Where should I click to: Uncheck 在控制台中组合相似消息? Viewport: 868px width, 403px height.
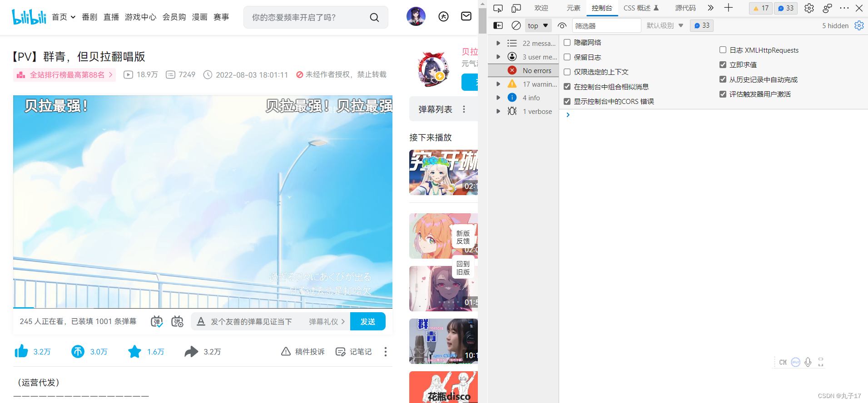tap(567, 87)
